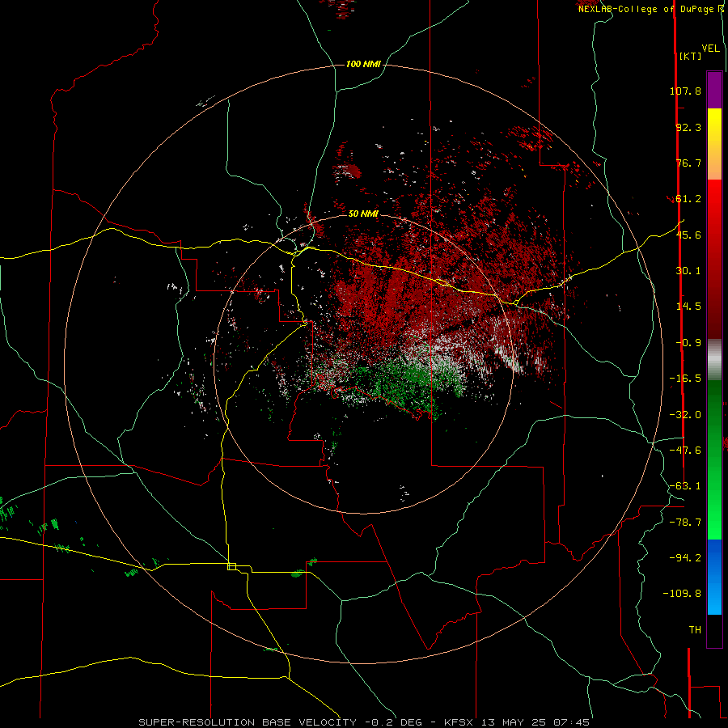Click the -47.6 value on velocity scale
Viewport: 728px width, 728px height.
click(x=685, y=451)
